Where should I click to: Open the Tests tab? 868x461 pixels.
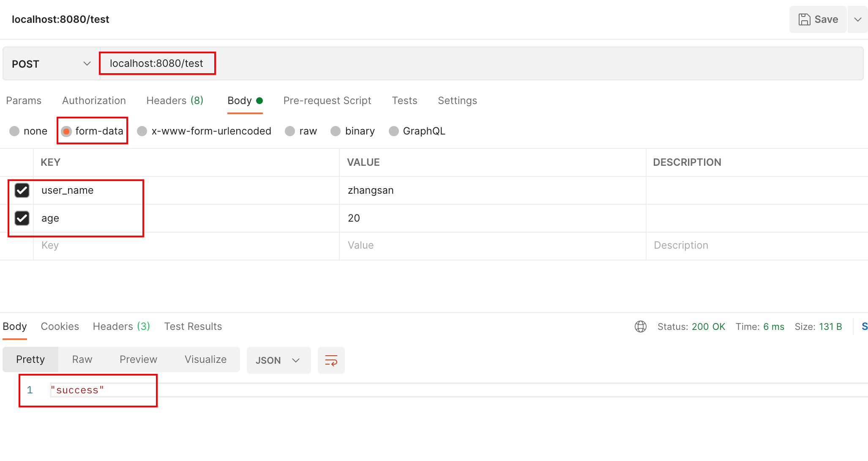tap(404, 101)
